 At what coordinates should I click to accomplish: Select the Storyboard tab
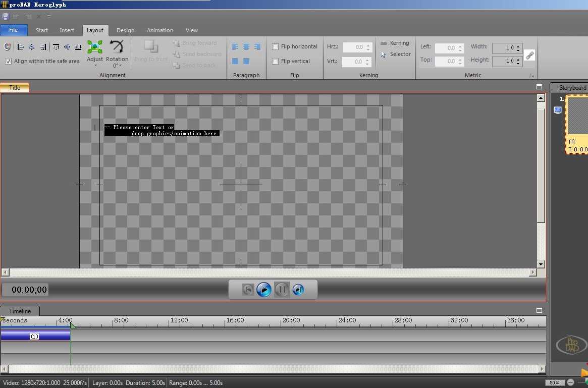tap(569, 87)
